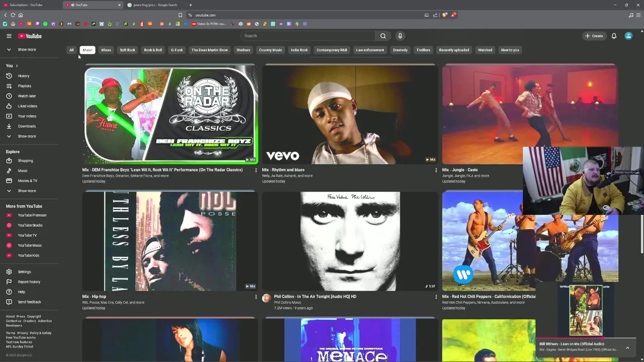
Task: Open Shopping under Explore
Action: point(25,161)
